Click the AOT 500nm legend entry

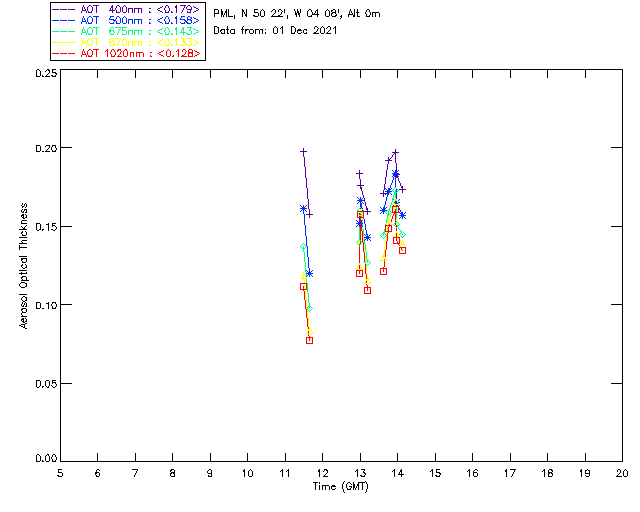[127, 20]
